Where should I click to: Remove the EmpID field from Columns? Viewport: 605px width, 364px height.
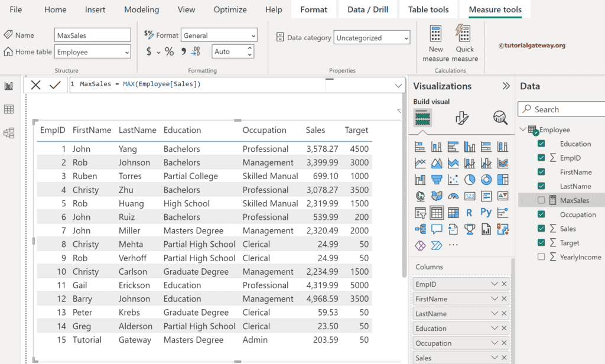point(504,284)
